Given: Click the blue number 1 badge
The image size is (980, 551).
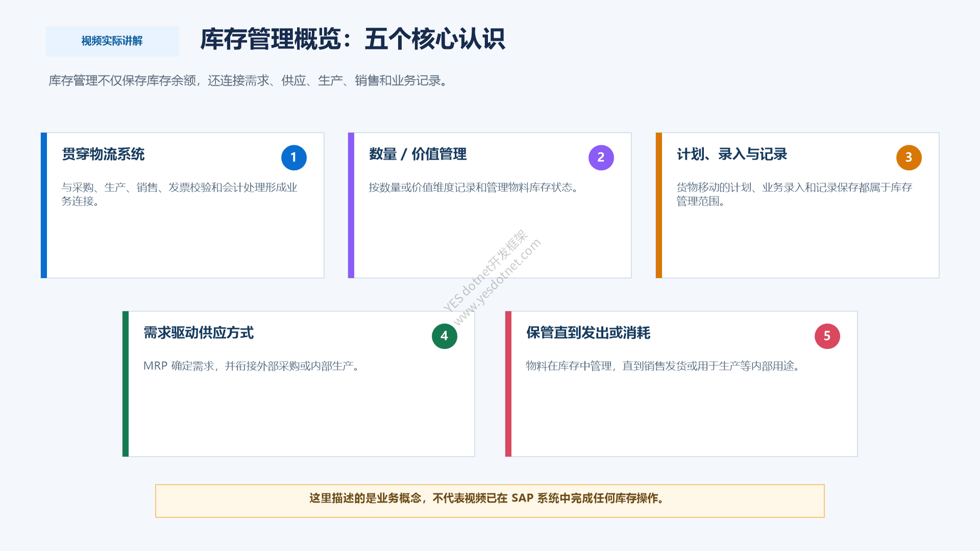Looking at the screenshot, I should [x=293, y=158].
